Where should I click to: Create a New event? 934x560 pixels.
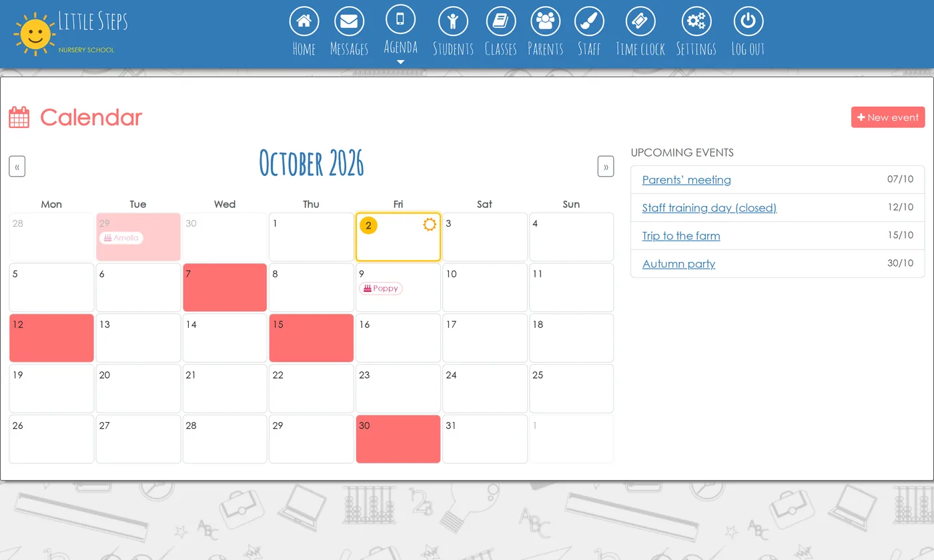click(888, 117)
